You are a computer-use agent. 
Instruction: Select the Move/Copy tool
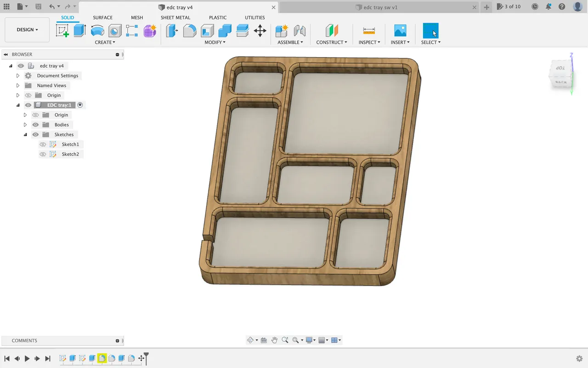point(260,31)
